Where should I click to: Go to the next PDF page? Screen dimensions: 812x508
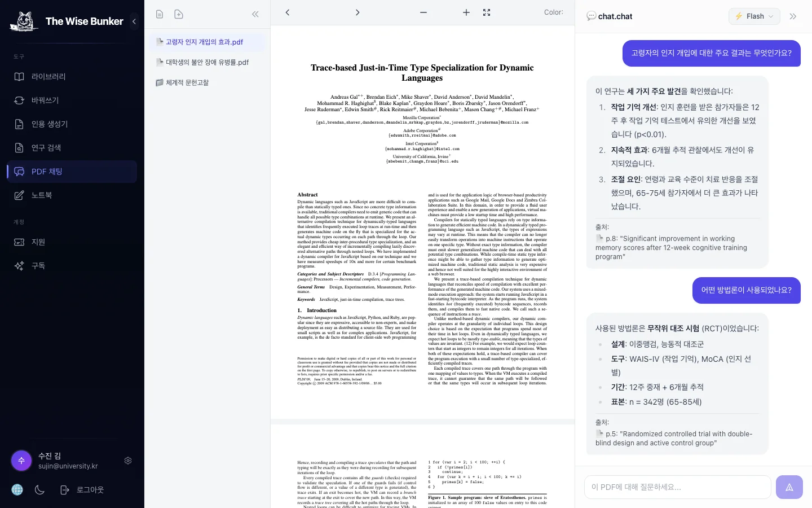(358, 12)
